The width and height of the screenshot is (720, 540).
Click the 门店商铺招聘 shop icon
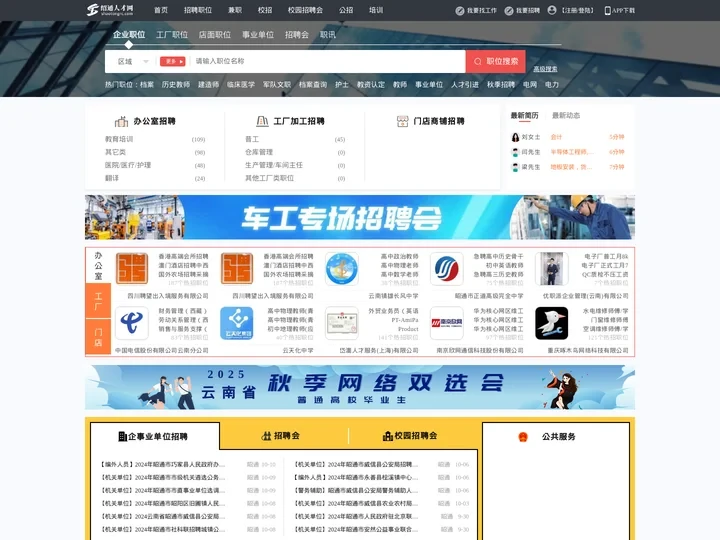tap(402, 121)
